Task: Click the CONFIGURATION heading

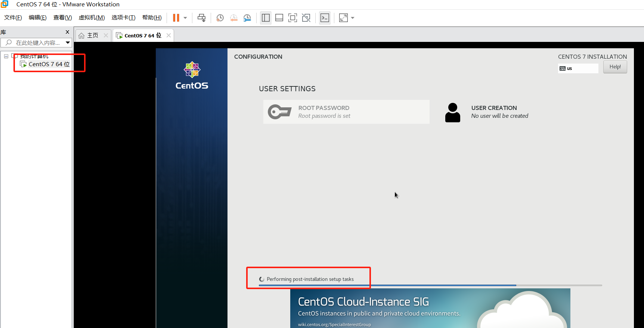Action: coord(258,57)
